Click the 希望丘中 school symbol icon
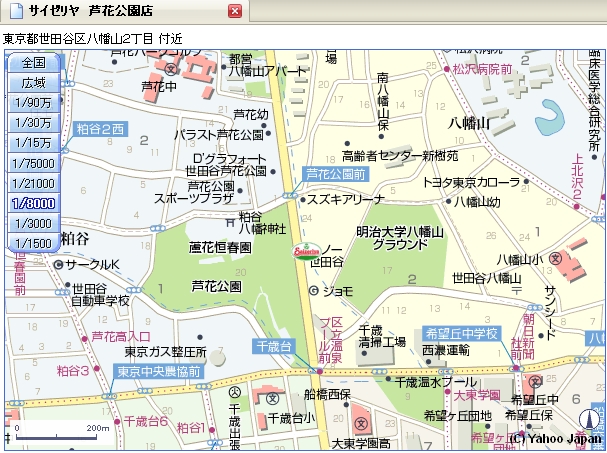This screenshot has height=453, width=607. [x=535, y=382]
